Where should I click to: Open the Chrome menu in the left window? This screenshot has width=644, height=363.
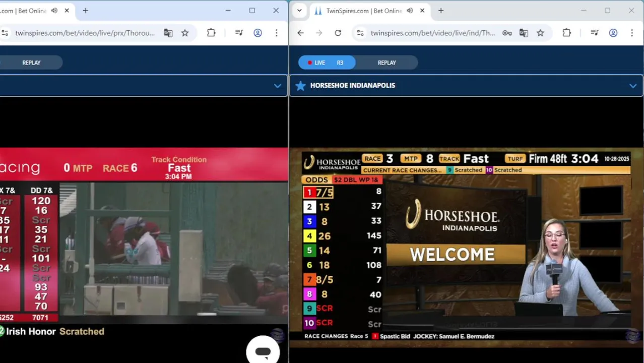[x=276, y=33]
